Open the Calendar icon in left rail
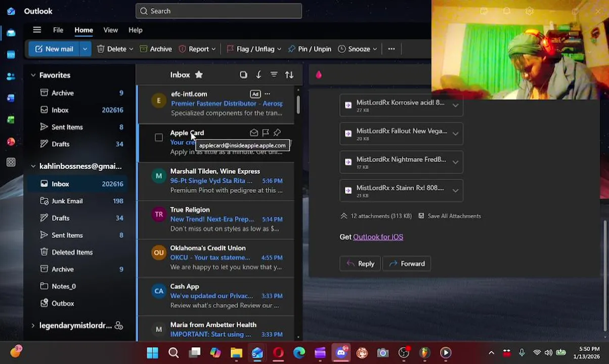Screen dimensions: 609x364 (x=11, y=55)
